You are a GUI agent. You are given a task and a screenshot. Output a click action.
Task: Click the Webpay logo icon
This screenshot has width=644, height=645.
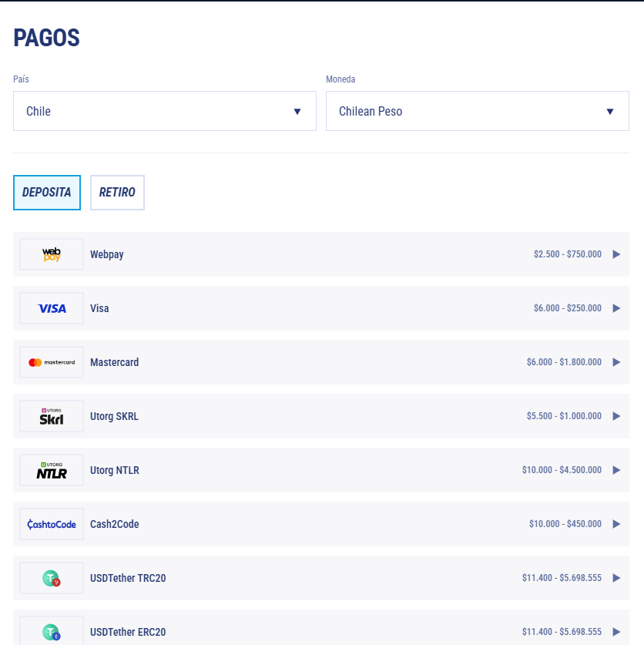[x=52, y=254]
